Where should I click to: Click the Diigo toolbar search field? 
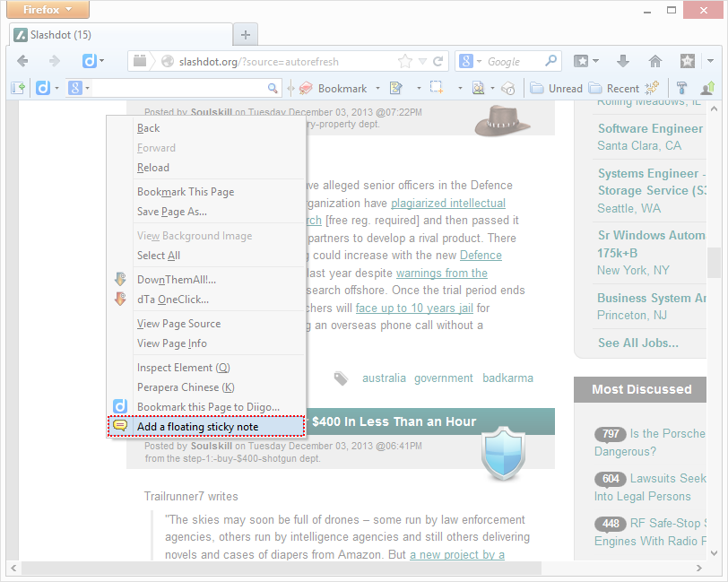(x=178, y=88)
